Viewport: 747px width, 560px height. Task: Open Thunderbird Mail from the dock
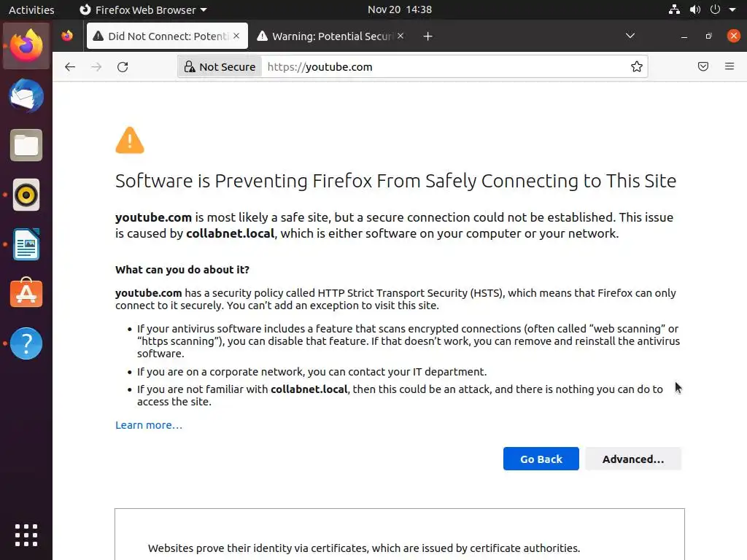coord(26,96)
